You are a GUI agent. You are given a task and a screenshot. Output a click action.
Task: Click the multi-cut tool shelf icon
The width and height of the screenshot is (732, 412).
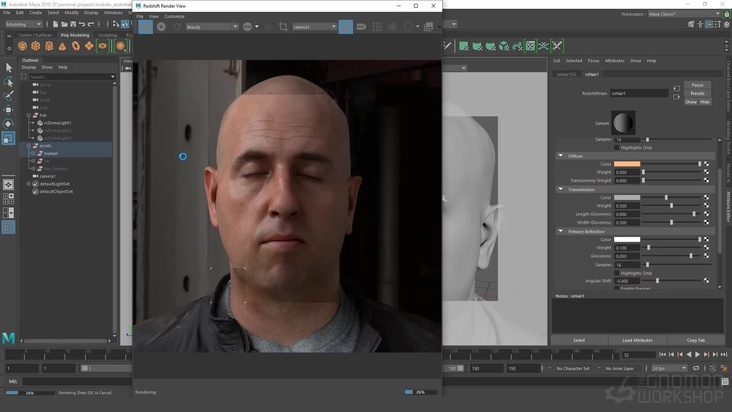pyautogui.click(x=448, y=46)
